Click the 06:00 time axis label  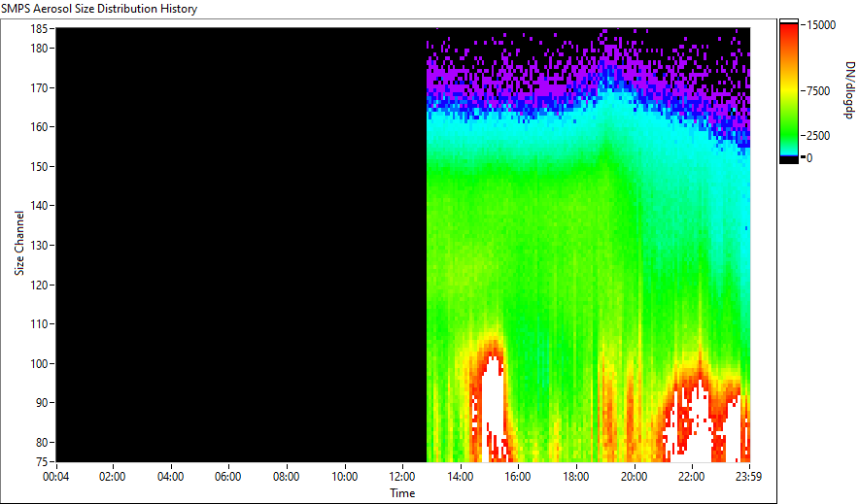[x=228, y=477]
